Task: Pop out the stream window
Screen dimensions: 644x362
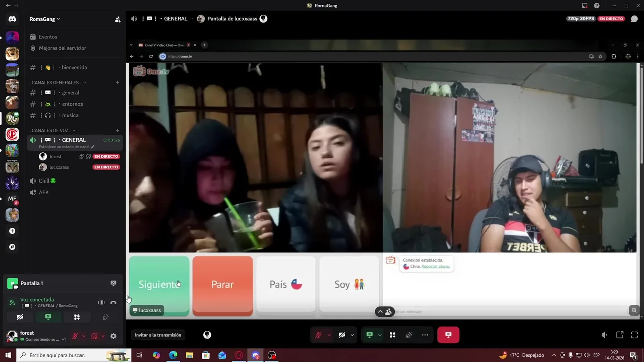Action: point(620,335)
